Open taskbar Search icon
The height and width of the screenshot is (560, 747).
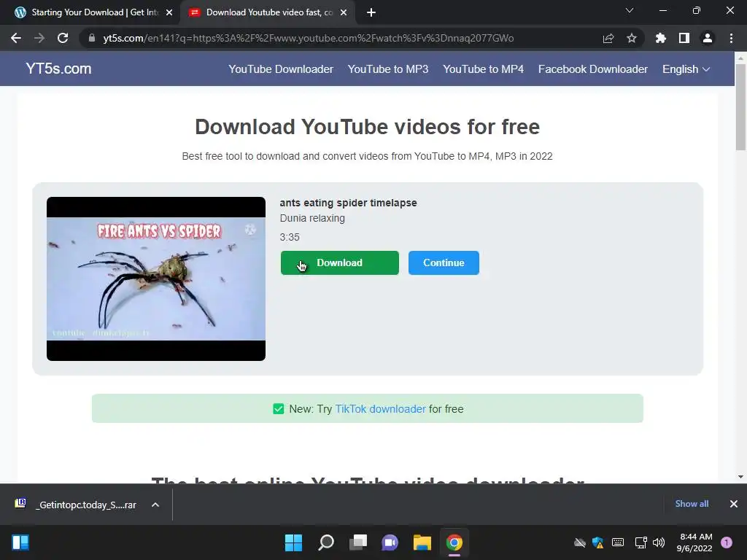coord(326,542)
